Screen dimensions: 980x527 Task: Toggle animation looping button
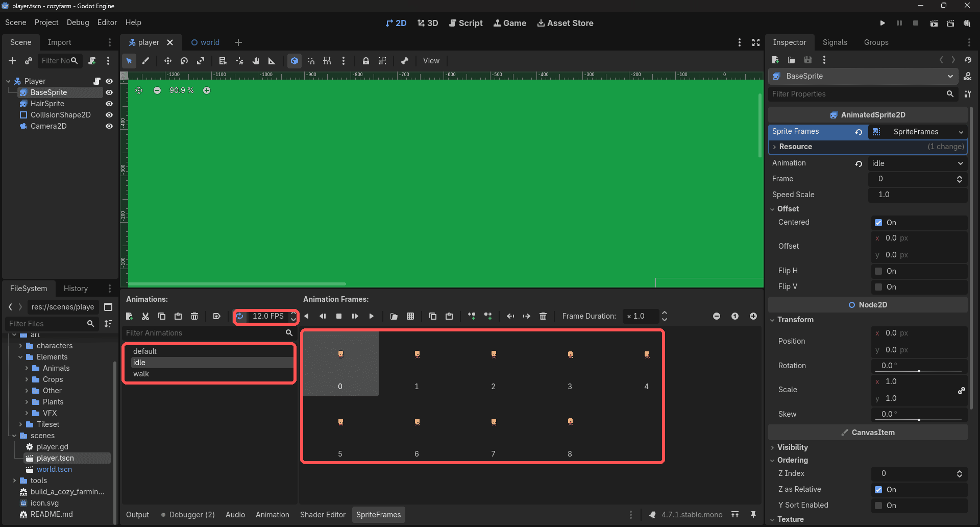[x=239, y=316]
